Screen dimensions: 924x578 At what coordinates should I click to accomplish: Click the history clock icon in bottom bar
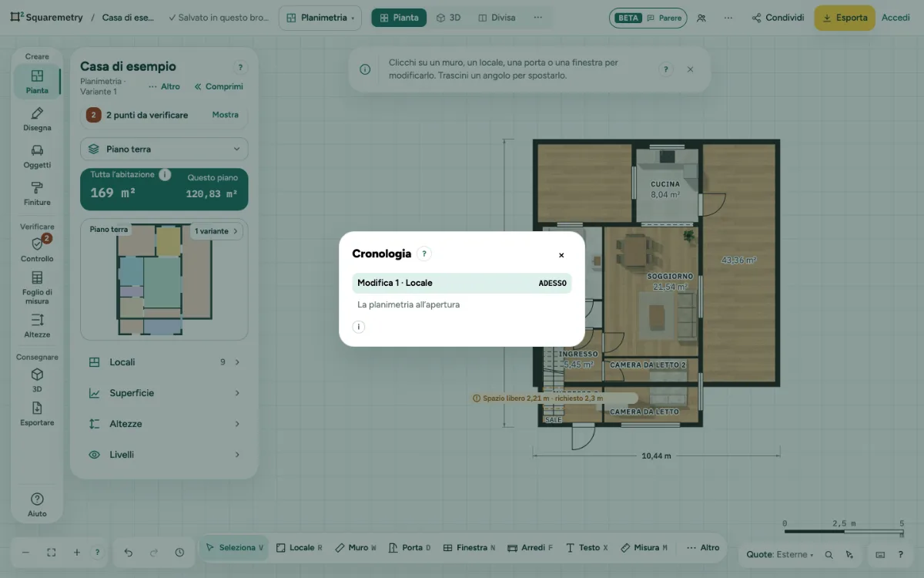[x=179, y=553]
